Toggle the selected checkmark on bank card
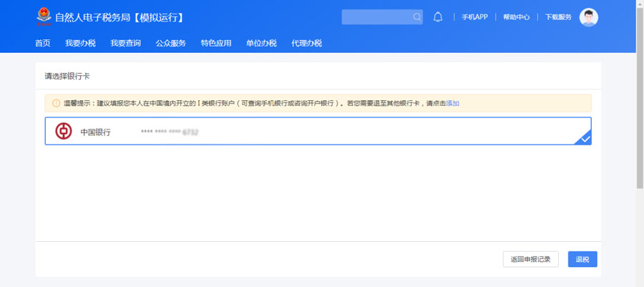 (x=585, y=138)
